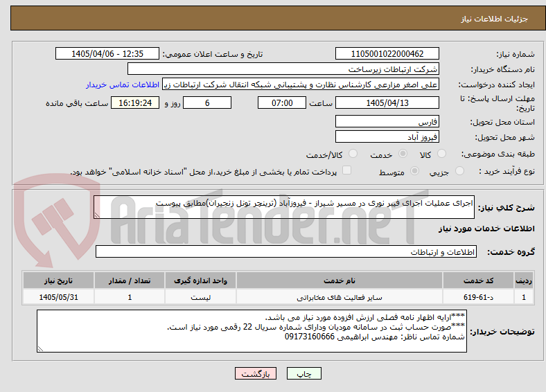The height and width of the screenshot is (392, 546).
Task: Click the requester field علی اصغر مزارعی
Action: (301, 84)
